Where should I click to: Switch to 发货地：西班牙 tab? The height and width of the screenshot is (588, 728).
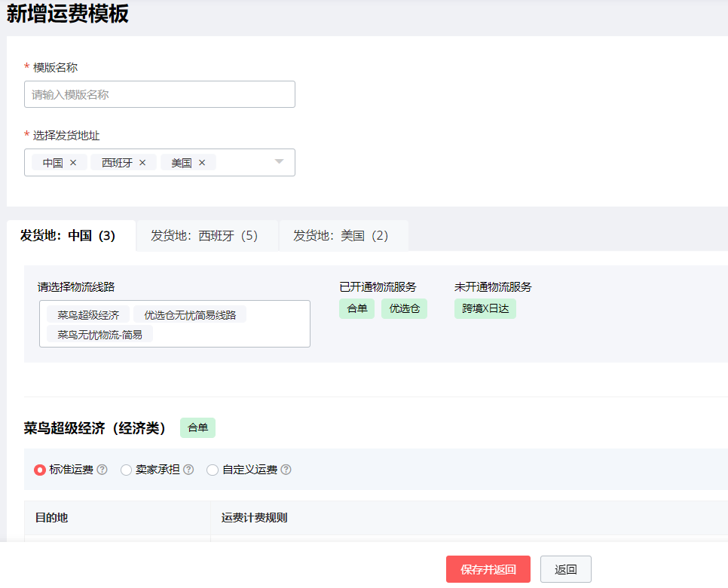204,236
